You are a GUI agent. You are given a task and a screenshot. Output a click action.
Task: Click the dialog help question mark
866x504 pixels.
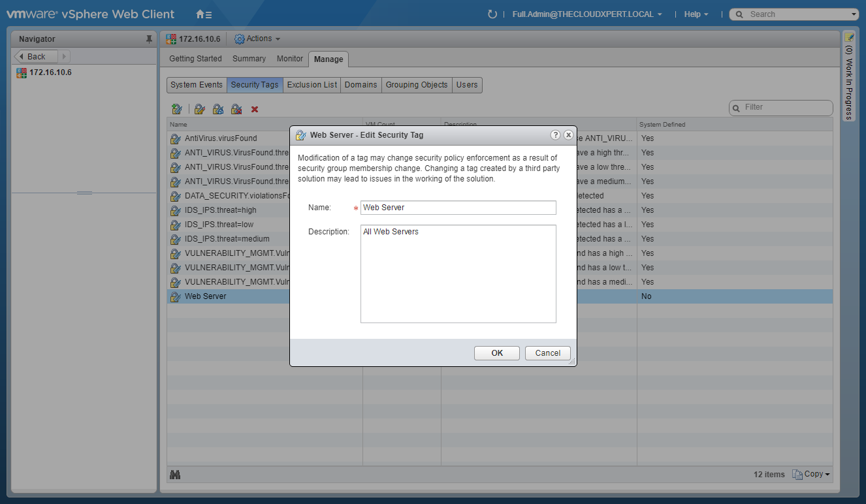click(x=555, y=135)
